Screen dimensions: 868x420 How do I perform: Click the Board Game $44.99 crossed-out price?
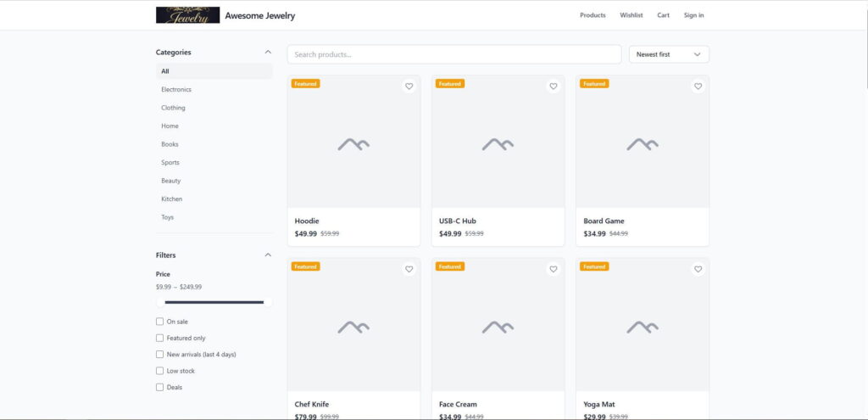pos(619,234)
